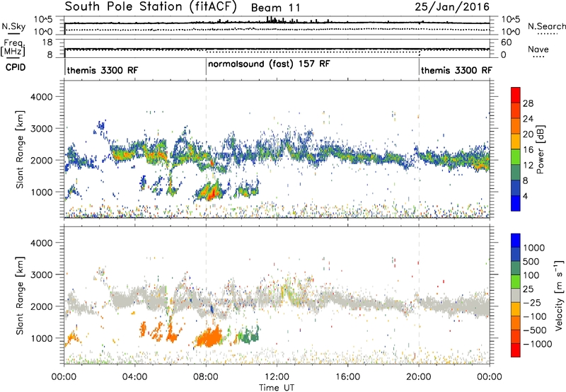Image resolution: width=566 pixels, height=392 pixels.
Task: Click the 'N.Sky' legend label
Action: coord(13,26)
